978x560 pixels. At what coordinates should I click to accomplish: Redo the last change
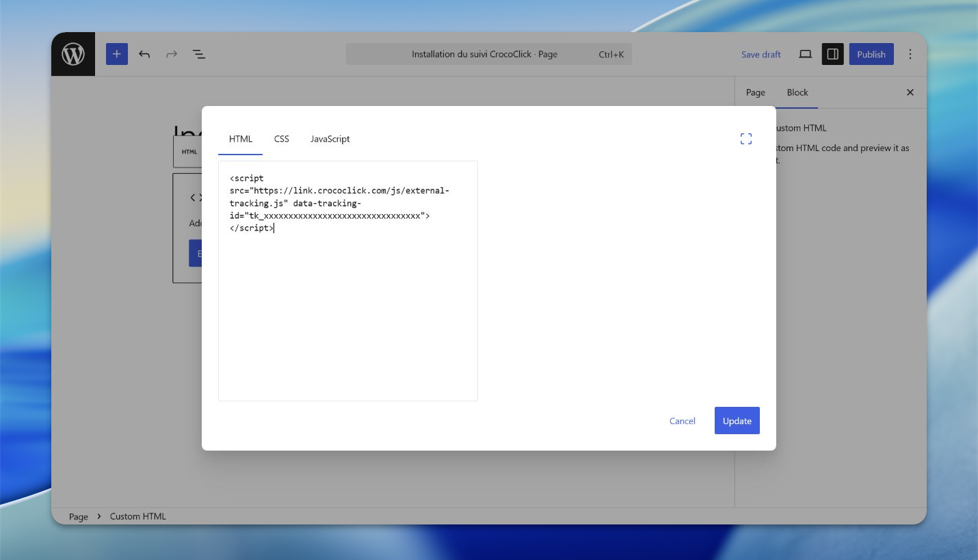point(172,54)
